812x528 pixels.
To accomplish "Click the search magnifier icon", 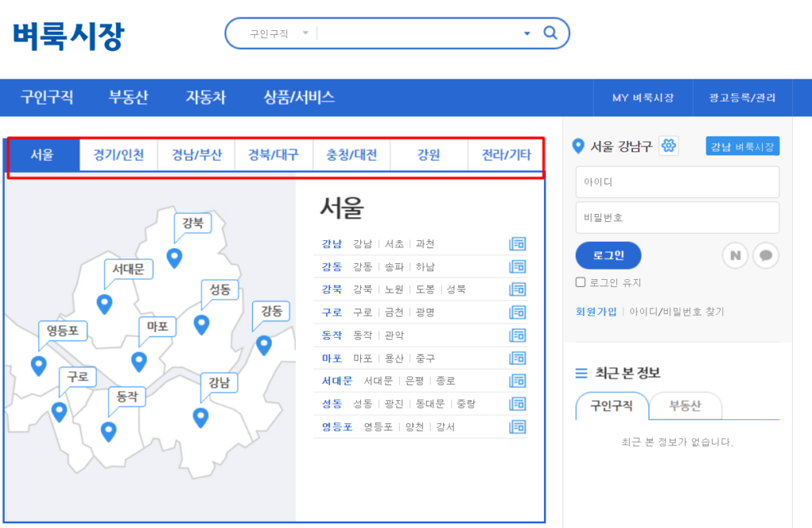I will pos(550,33).
